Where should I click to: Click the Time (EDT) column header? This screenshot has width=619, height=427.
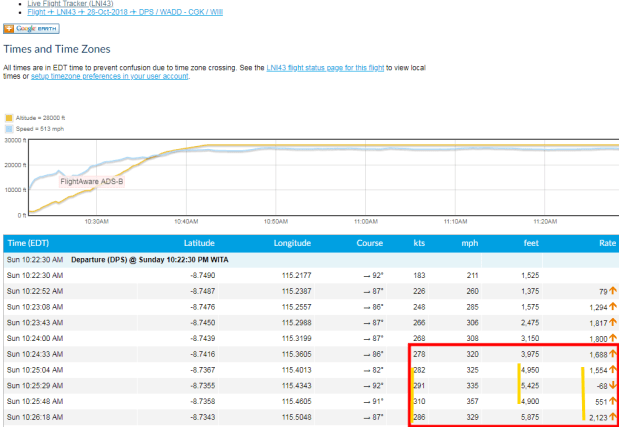pos(30,243)
